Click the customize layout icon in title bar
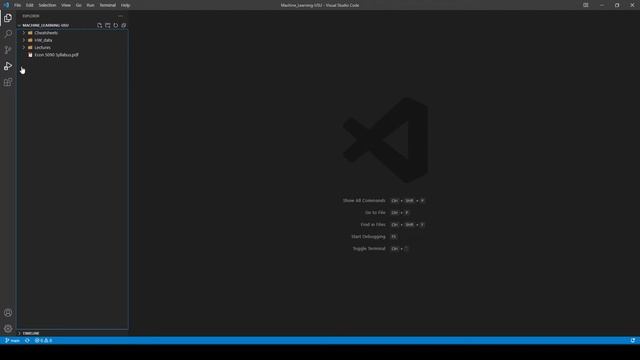Screen dimensions: 640x360 (x=586, y=5)
